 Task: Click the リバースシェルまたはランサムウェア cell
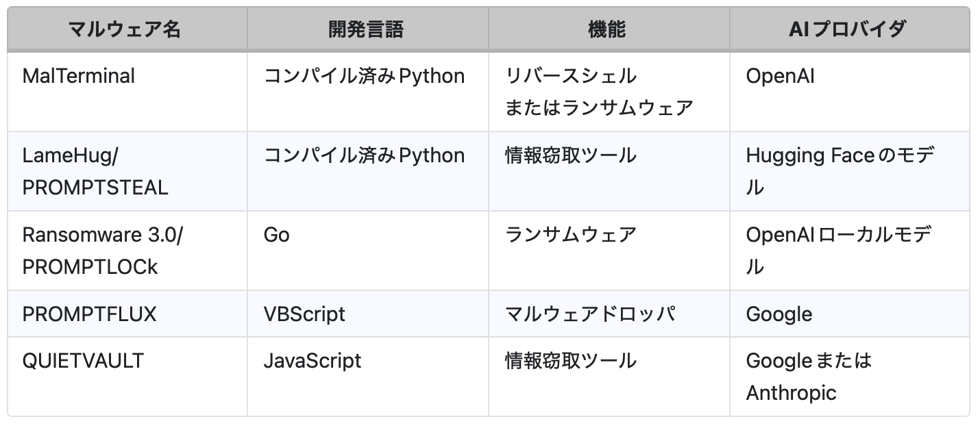coord(599,92)
